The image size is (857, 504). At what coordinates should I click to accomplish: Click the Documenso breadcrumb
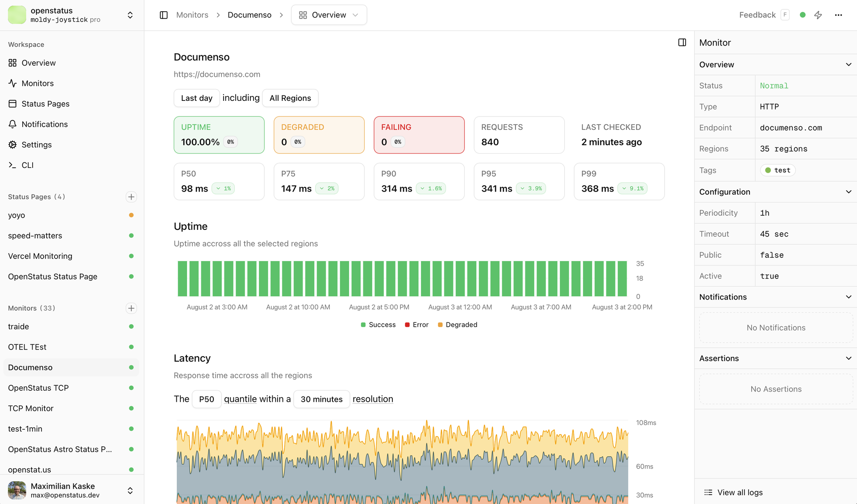pos(250,15)
